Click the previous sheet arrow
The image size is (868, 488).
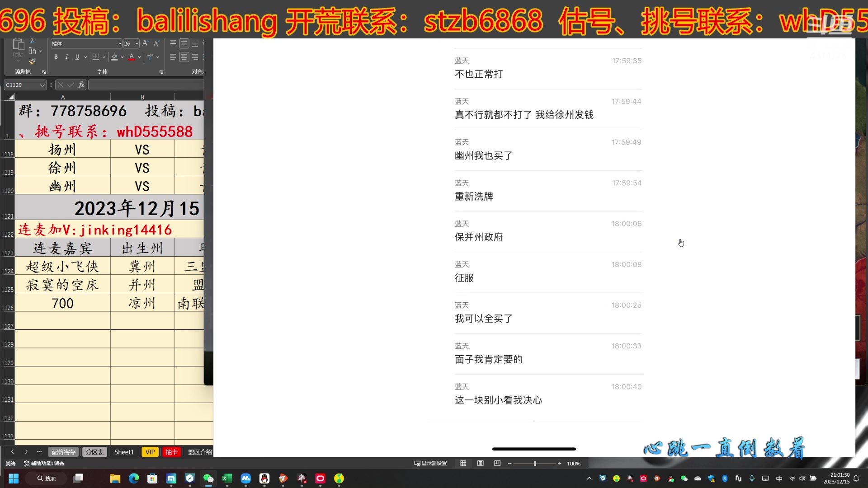coord(12,452)
